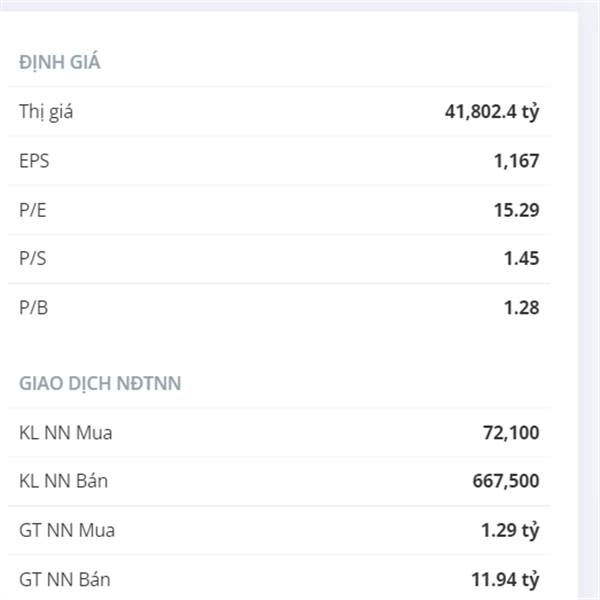The image size is (600, 600).
Task: Select the GT NN Mua label
Action: point(67,530)
